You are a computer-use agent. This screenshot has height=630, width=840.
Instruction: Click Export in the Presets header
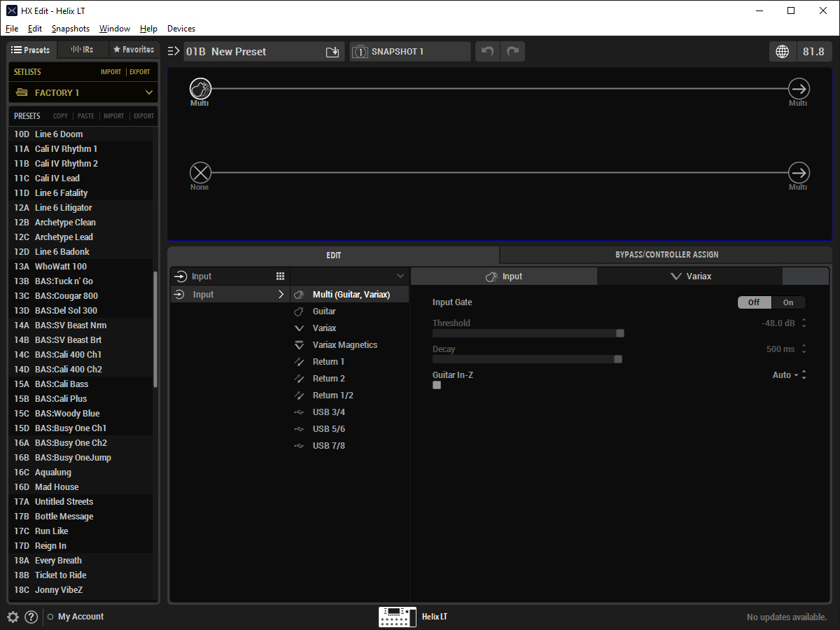click(x=143, y=116)
